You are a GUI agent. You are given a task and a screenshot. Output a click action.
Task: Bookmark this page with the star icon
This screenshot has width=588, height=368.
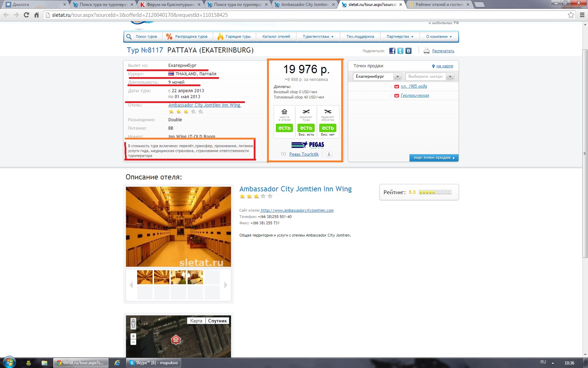pos(571,15)
